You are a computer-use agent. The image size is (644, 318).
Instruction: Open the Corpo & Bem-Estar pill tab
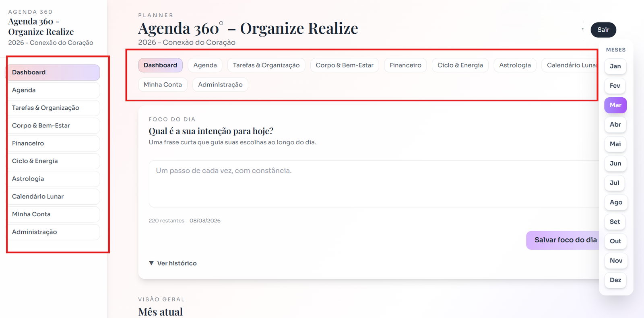(345, 65)
